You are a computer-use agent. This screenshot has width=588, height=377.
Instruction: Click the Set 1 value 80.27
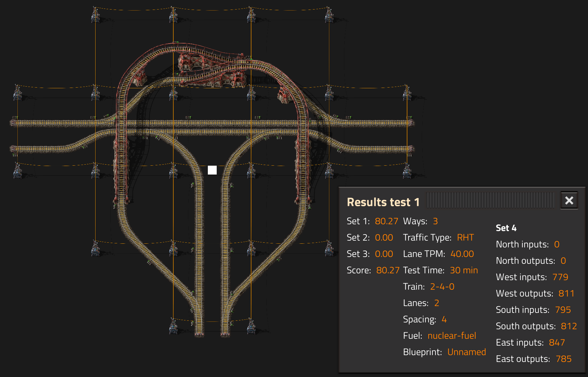click(x=386, y=221)
